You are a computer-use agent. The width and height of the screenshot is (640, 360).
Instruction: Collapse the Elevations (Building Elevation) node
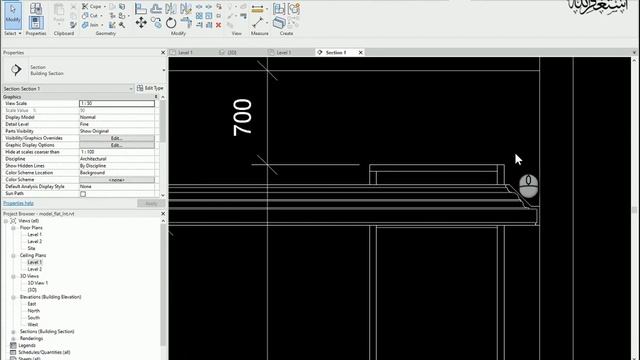(x=13, y=297)
